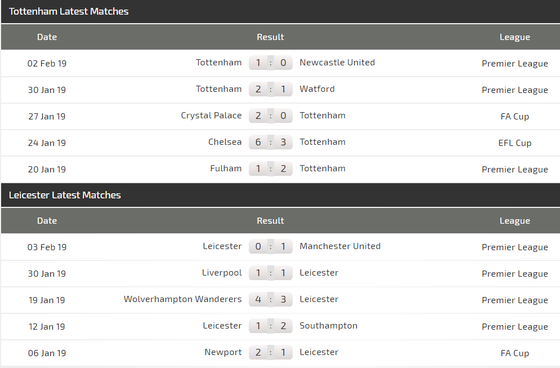Screen dimensions: 560x368
Task: Select Newcastle United team link
Action: click(337, 63)
